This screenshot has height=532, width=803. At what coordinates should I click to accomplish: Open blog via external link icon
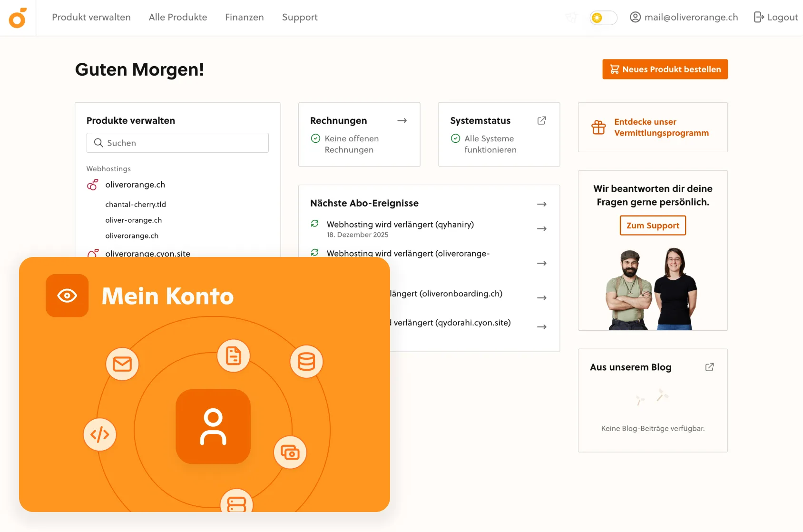709,367
